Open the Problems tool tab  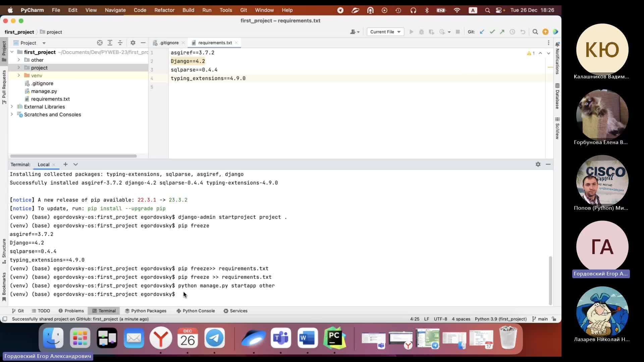pyautogui.click(x=71, y=311)
